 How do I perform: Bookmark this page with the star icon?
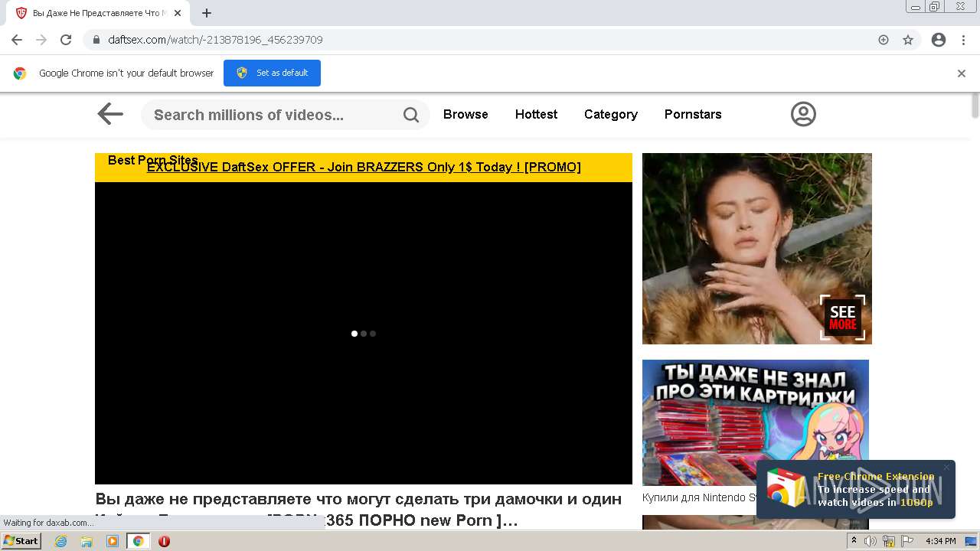point(908,40)
